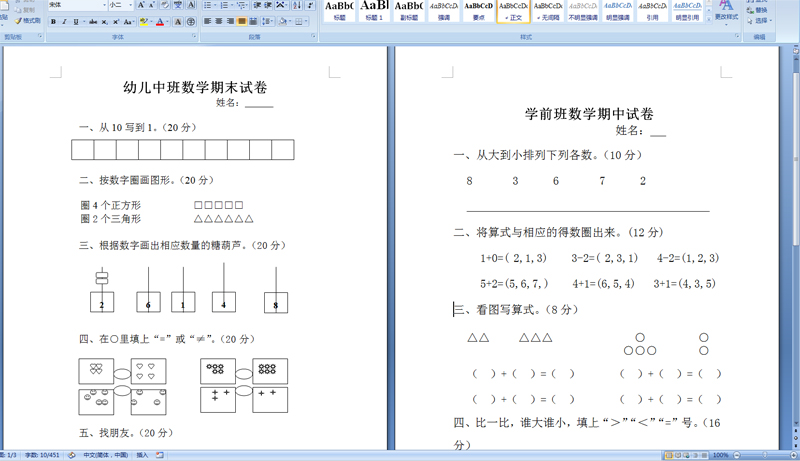Open phonetic guide tool
The width and height of the screenshot is (800, 461).
click(178, 5)
